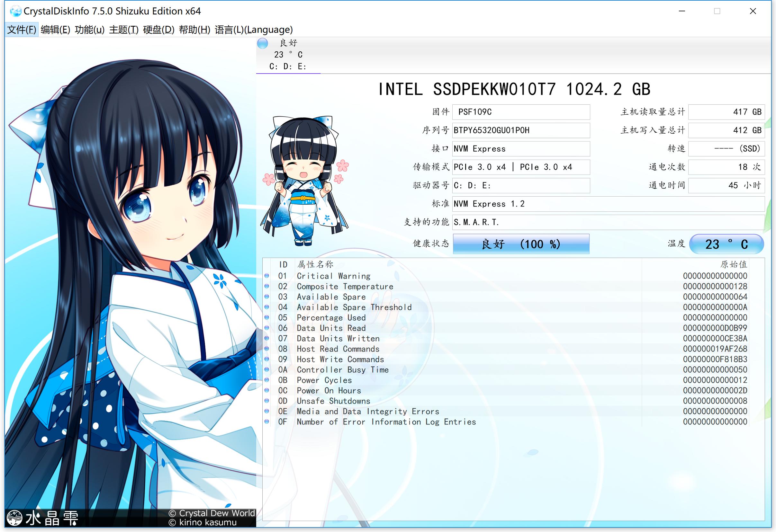
Task: Click the blue indicator next to Data Units Read
Action: click(267, 328)
